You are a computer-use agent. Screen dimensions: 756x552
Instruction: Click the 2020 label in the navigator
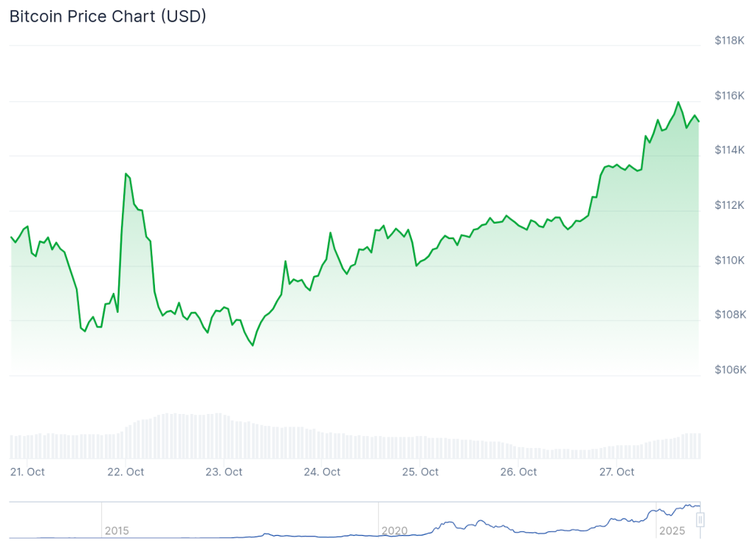pos(394,531)
